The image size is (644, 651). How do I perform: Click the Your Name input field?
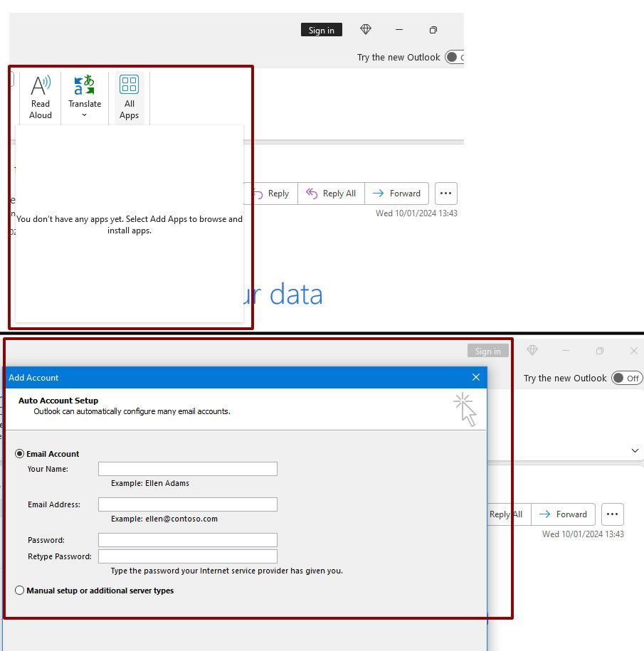pyautogui.click(x=187, y=468)
